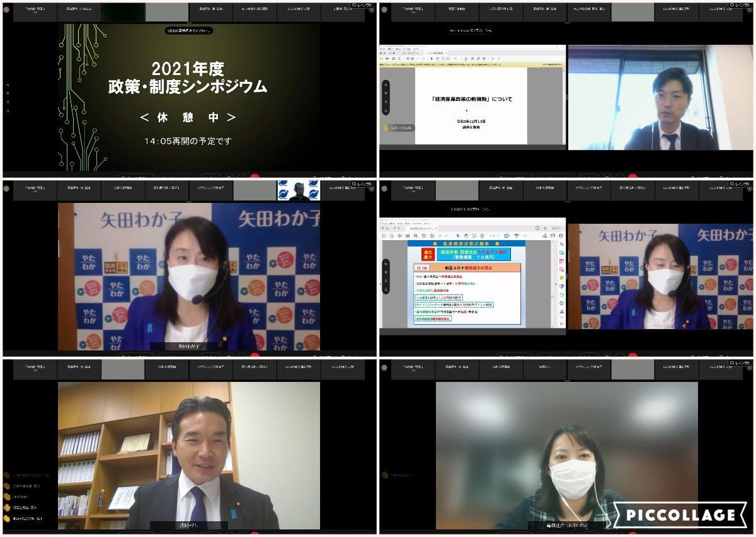Click the top icon of the zoom pill on 政府経済対策 slide
756x537 pixels.
386,264
